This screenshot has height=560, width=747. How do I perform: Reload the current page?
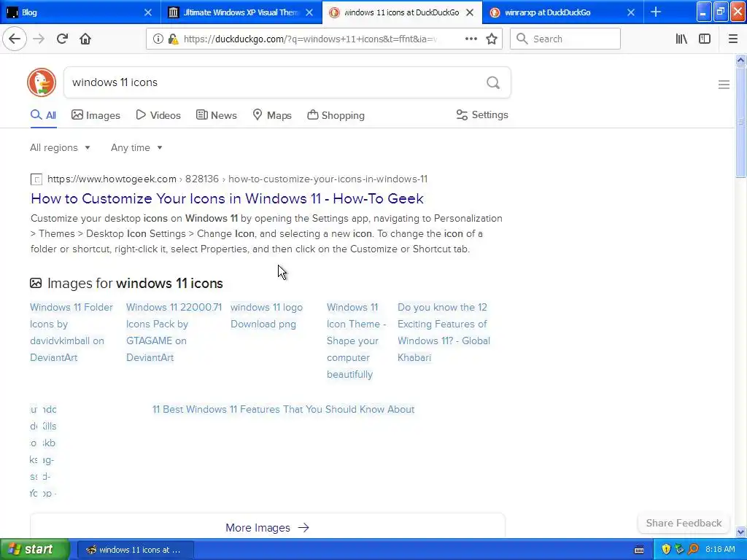click(x=62, y=39)
